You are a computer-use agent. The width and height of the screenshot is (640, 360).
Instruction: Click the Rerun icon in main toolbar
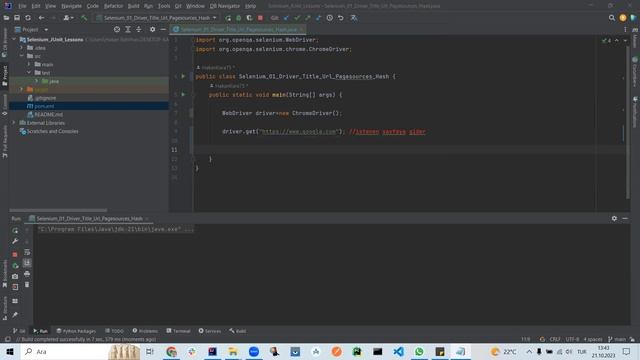pos(228,18)
